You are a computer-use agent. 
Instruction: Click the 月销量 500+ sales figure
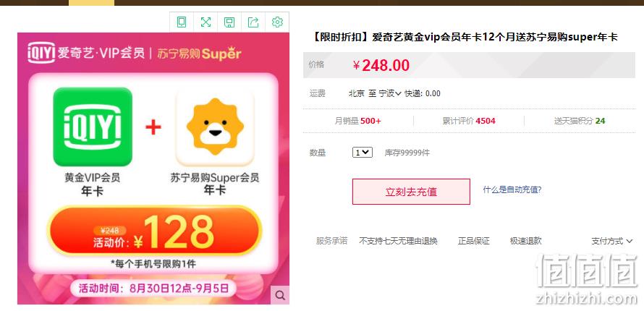(x=358, y=121)
